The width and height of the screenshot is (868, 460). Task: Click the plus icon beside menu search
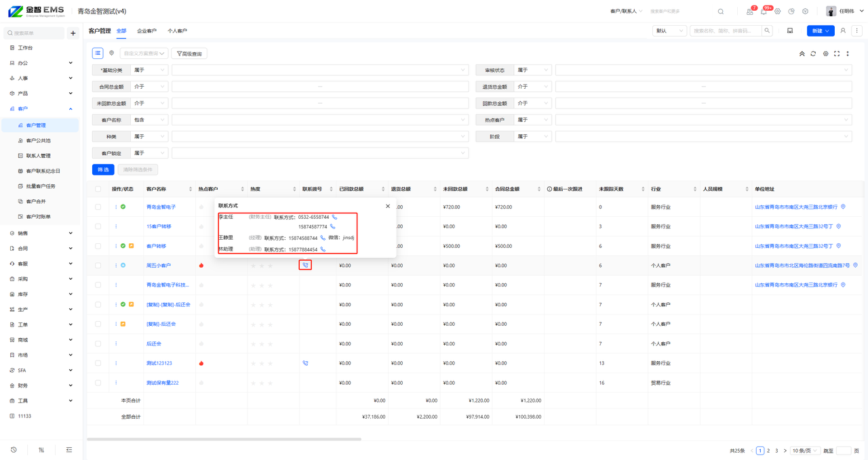73,33
